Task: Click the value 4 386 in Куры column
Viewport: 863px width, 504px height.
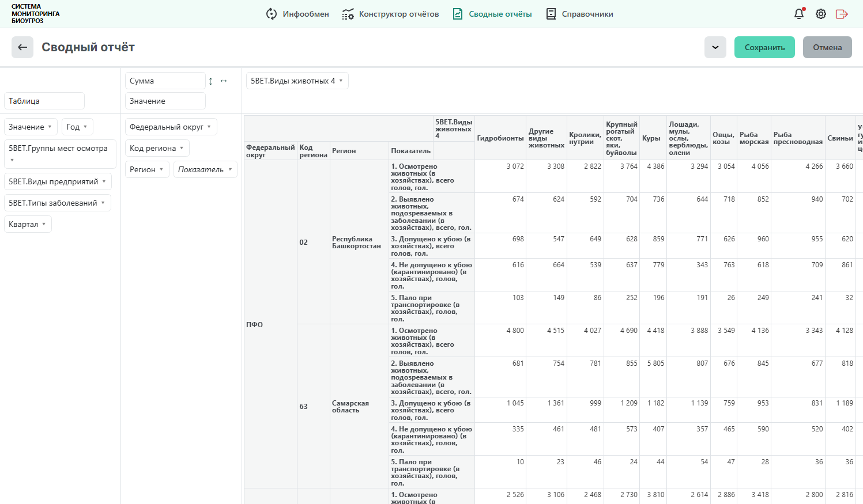Action: point(653,176)
